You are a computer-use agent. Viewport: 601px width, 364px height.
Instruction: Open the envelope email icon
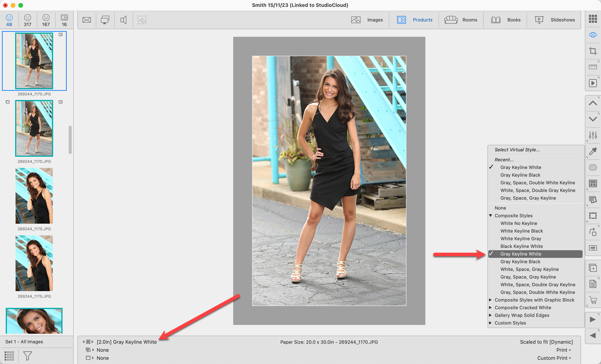click(x=87, y=20)
